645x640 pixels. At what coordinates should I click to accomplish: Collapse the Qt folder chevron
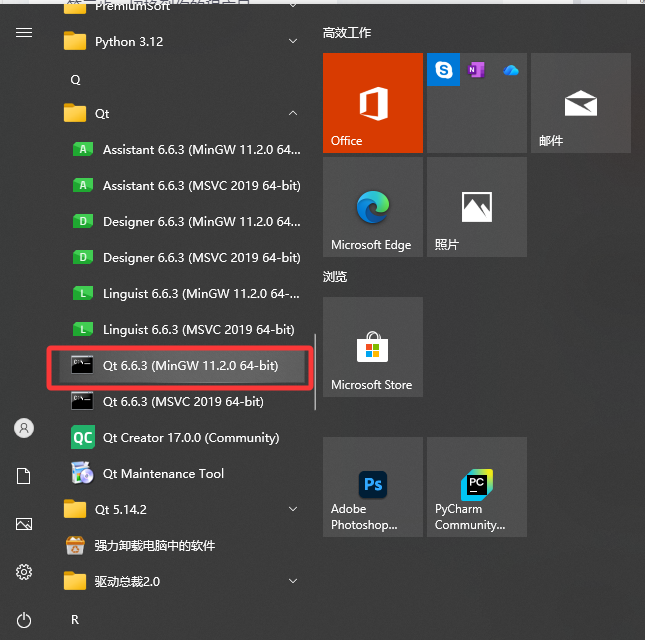(x=293, y=113)
